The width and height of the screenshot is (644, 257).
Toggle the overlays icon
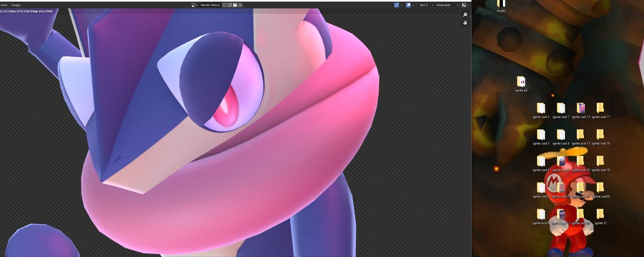tap(408, 5)
